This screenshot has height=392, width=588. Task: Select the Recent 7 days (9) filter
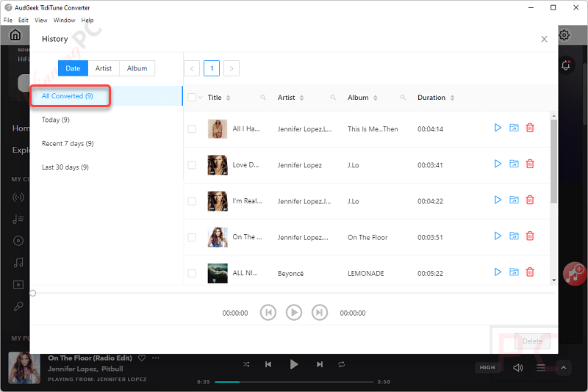(x=68, y=144)
